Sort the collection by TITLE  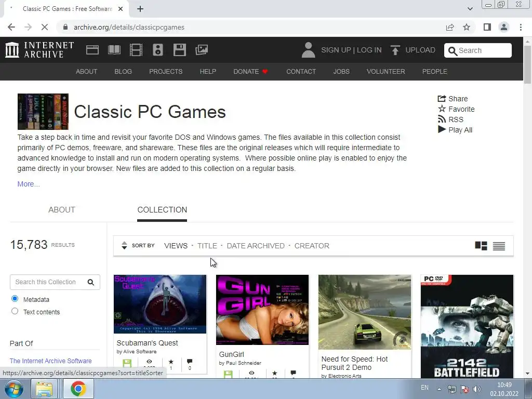tap(207, 246)
